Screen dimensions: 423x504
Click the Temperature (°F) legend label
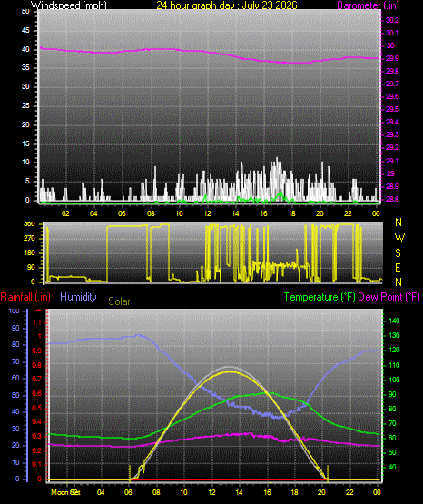coord(320,297)
